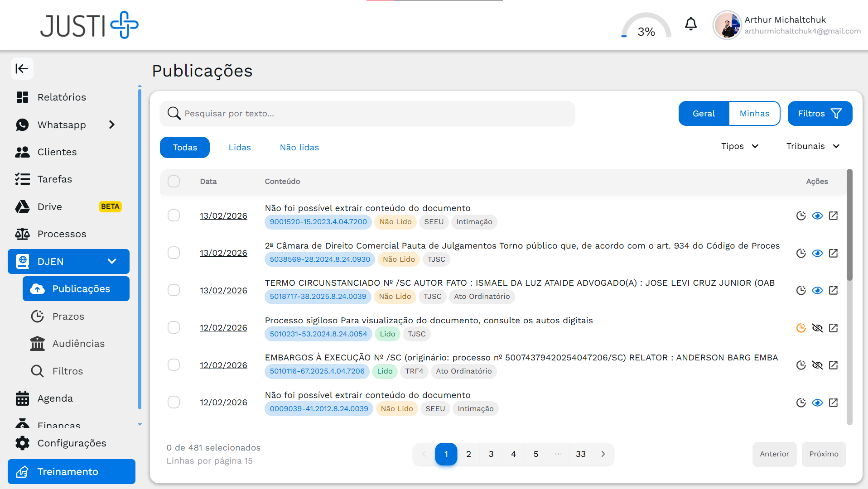Open the notifications bell
The image size is (868, 489).
tap(690, 24)
